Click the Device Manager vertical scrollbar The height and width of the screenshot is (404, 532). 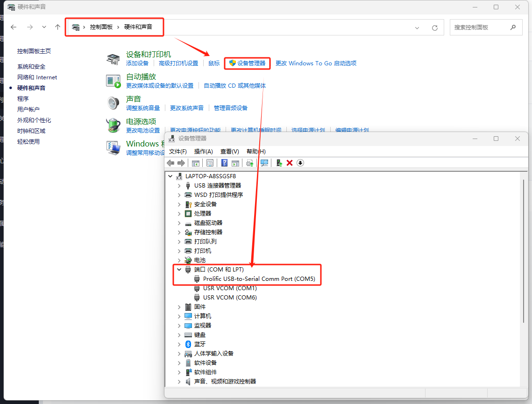524,251
